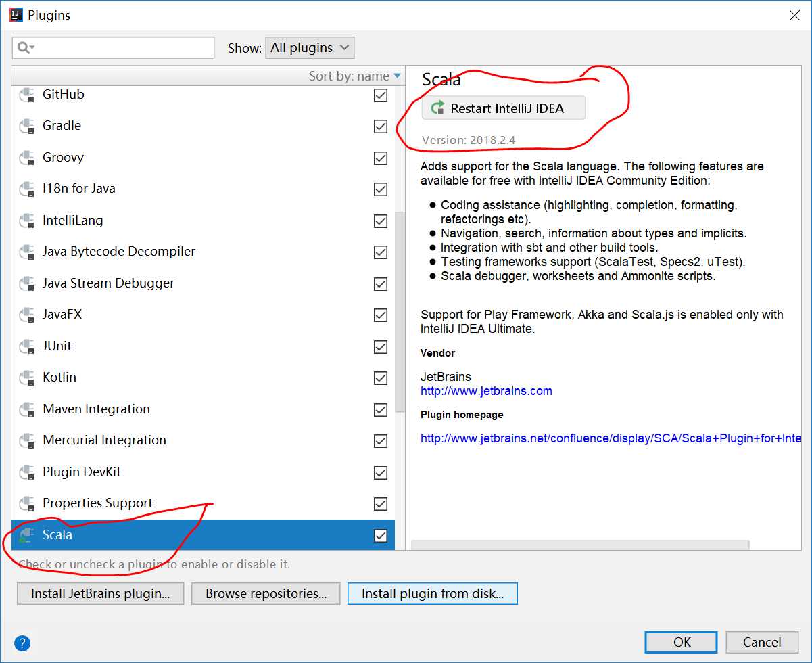Click the description pane horizontal scrollbar
812x663 pixels.
tap(580, 545)
